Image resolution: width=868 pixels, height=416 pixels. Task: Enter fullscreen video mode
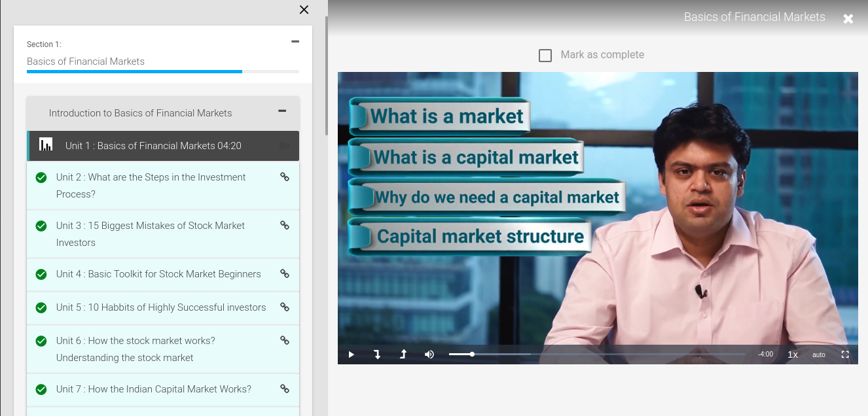[x=845, y=355]
